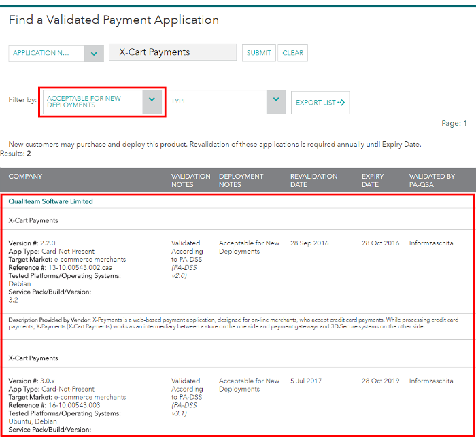This screenshot has width=476, height=448.
Task: Submit the search with SUBMIT button
Action: pyautogui.click(x=258, y=53)
